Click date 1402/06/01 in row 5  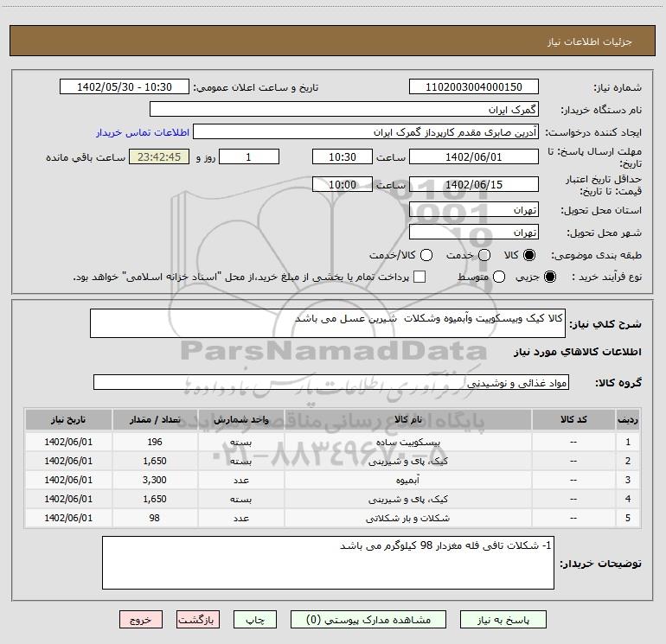pyautogui.click(x=68, y=519)
